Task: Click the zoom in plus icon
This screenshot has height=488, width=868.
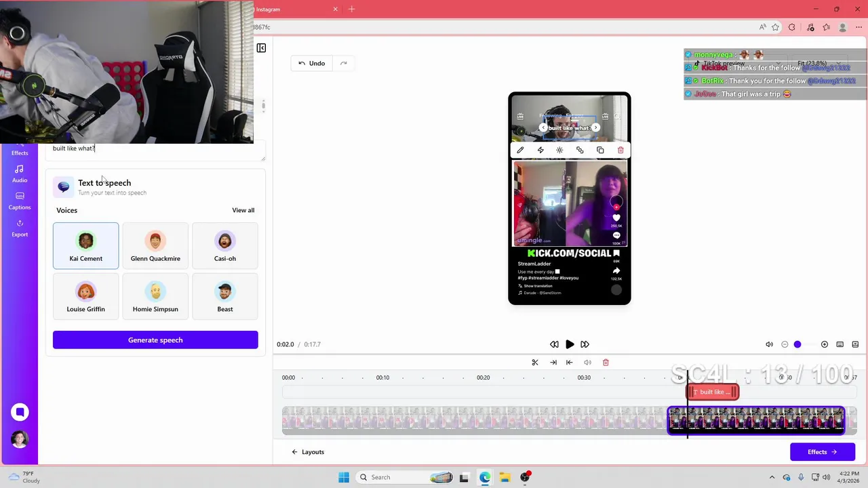Action: click(825, 344)
